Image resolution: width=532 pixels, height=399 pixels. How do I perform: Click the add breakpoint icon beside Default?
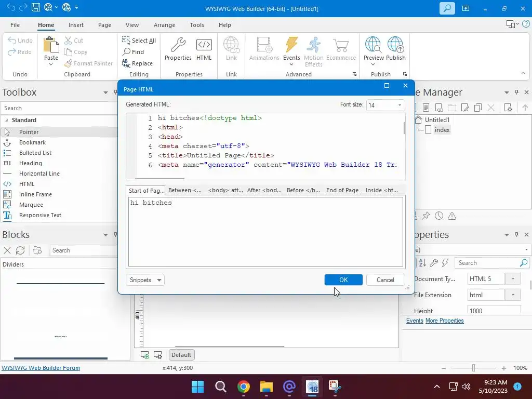tap(144, 355)
